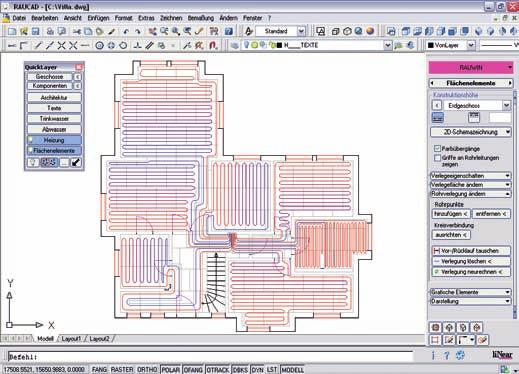Enable Griffe an Rohrleitungen zeigen checkbox
Screen dimensions: 519x374
tap(438, 158)
